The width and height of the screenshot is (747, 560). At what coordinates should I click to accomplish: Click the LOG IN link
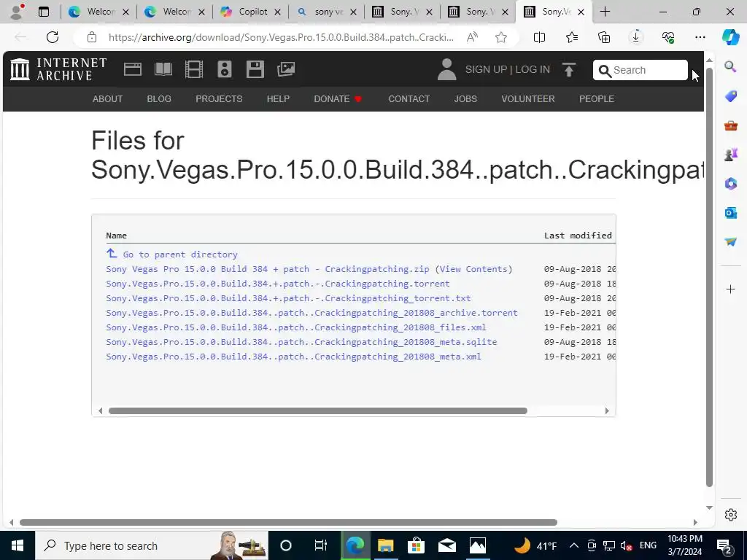click(533, 69)
